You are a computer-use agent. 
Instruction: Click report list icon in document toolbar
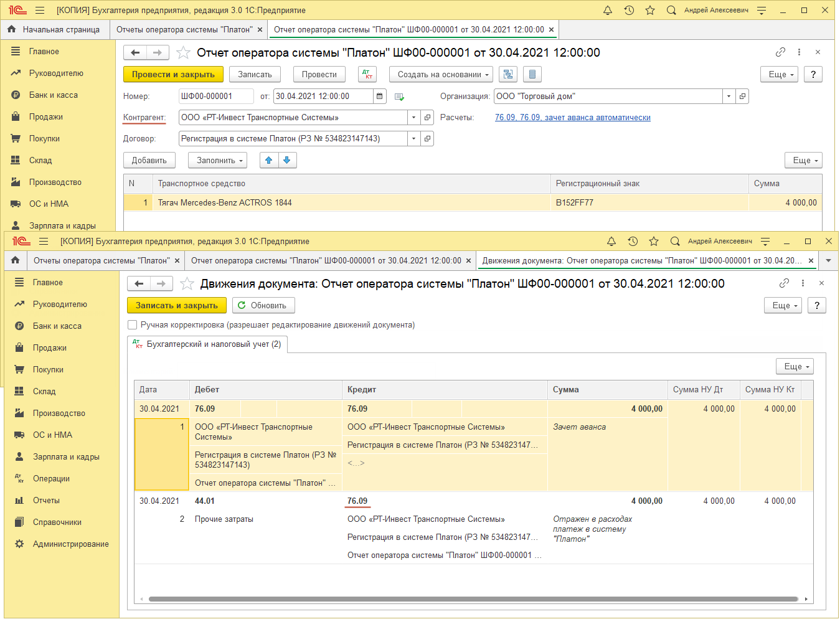click(x=532, y=74)
